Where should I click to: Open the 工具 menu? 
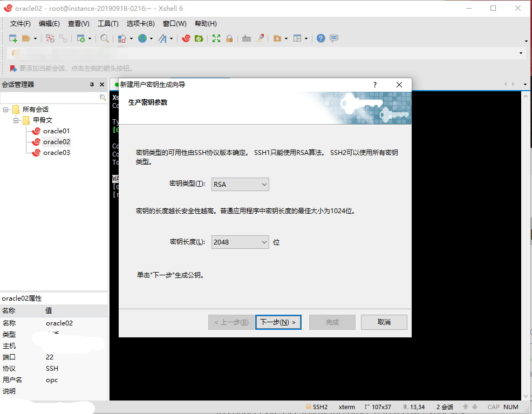tap(107, 23)
